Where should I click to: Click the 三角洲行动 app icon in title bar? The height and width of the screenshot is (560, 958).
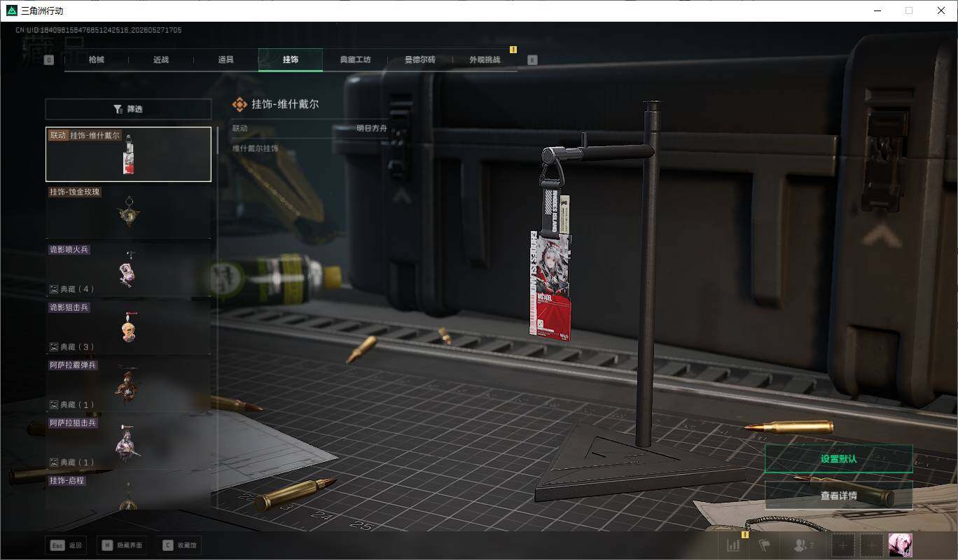(11, 10)
